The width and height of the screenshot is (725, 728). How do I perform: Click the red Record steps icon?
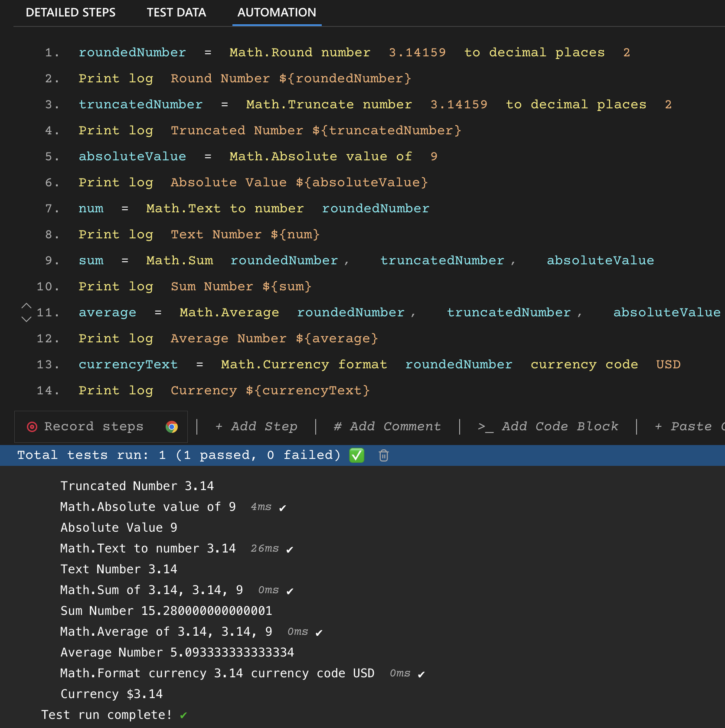(x=32, y=427)
